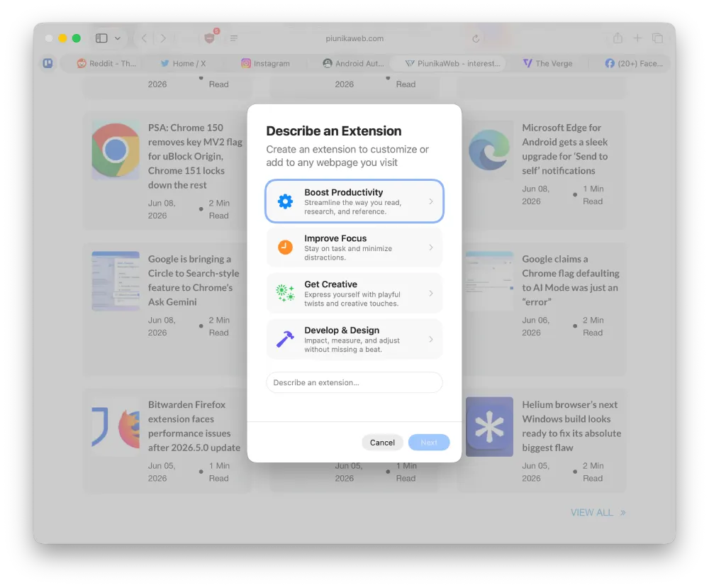The image size is (709, 588).
Task: Open the red shield extension icon
Action: 210,38
